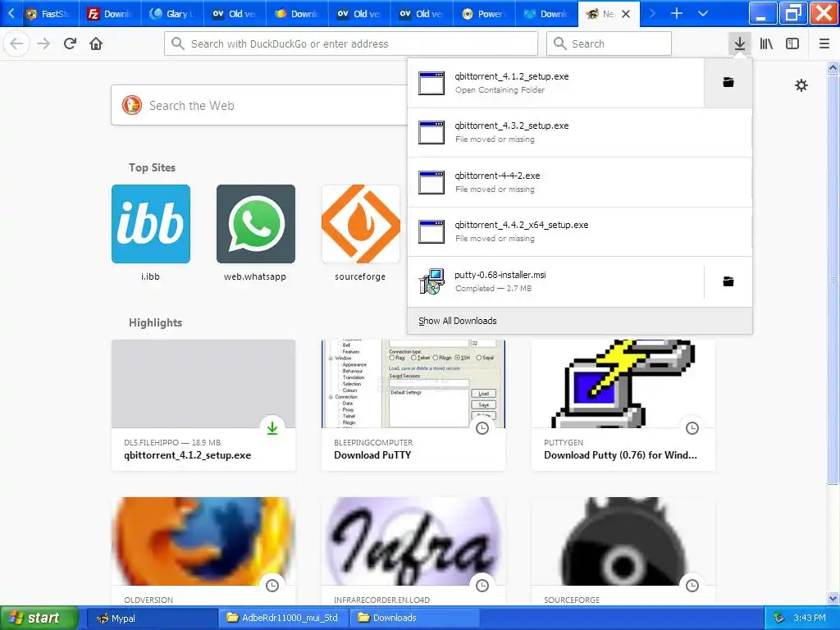Image resolution: width=840 pixels, height=630 pixels.
Task: Select putty-0.68-installer.msi download entry
Action: 555,281
